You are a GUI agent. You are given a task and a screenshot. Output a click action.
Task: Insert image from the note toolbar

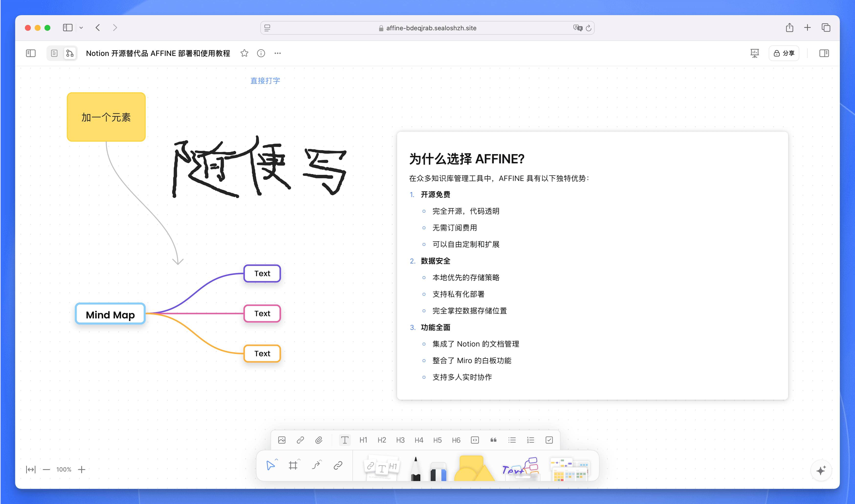coord(282,440)
